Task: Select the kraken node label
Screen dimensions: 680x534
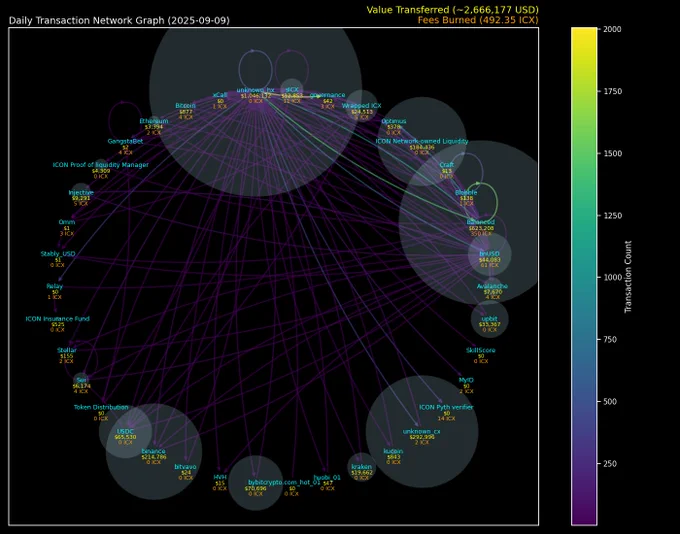Action: tap(361, 467)
